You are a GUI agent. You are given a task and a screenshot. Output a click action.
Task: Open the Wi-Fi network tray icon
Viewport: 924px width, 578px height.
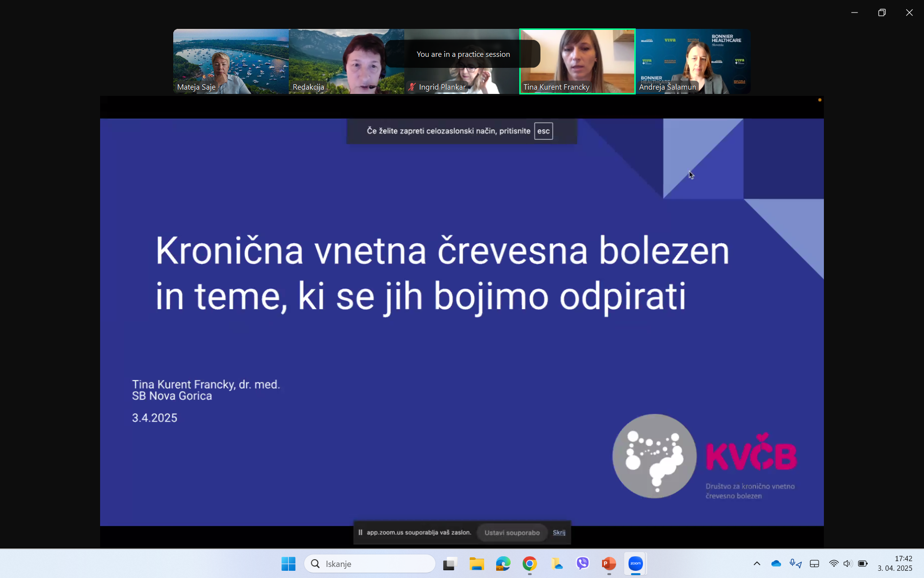pos(834,564)
